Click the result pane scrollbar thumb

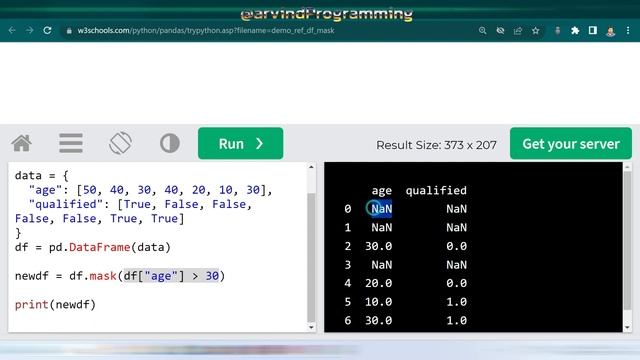(x=627, y=240)
